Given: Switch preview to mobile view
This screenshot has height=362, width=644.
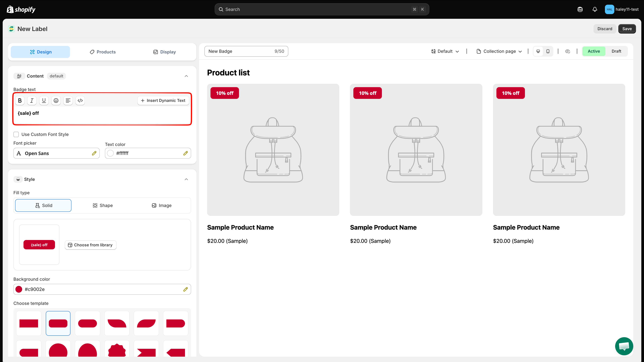Looking at the screenshot, I should tap(548, 51).
